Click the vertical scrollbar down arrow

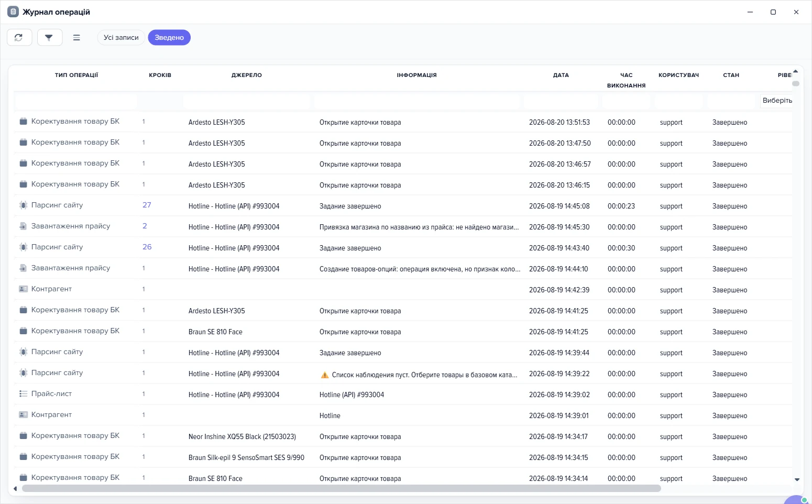pyautogui.click(x=797, y=479)
